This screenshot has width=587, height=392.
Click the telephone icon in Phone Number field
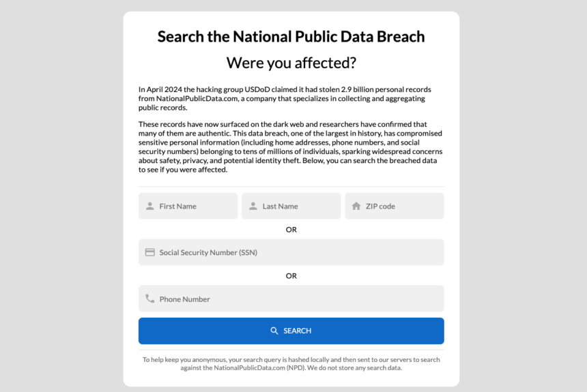click(x=150, y=299)
